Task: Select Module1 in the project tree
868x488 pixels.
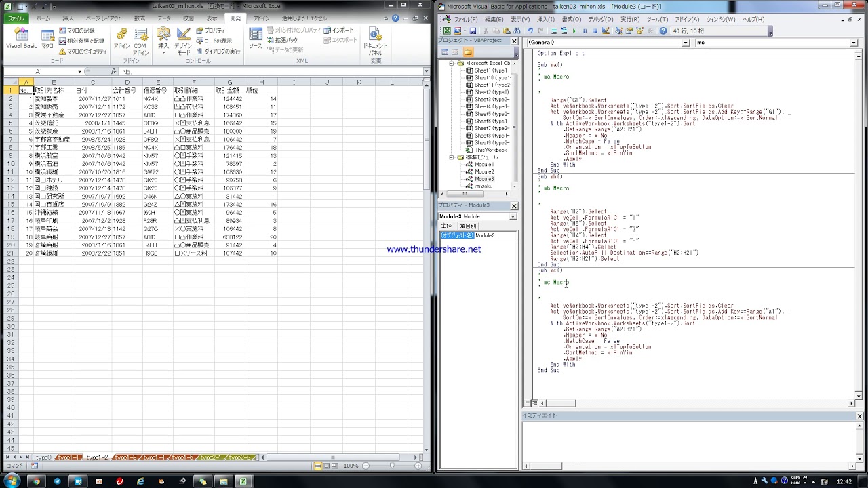Action: (484, 165)
